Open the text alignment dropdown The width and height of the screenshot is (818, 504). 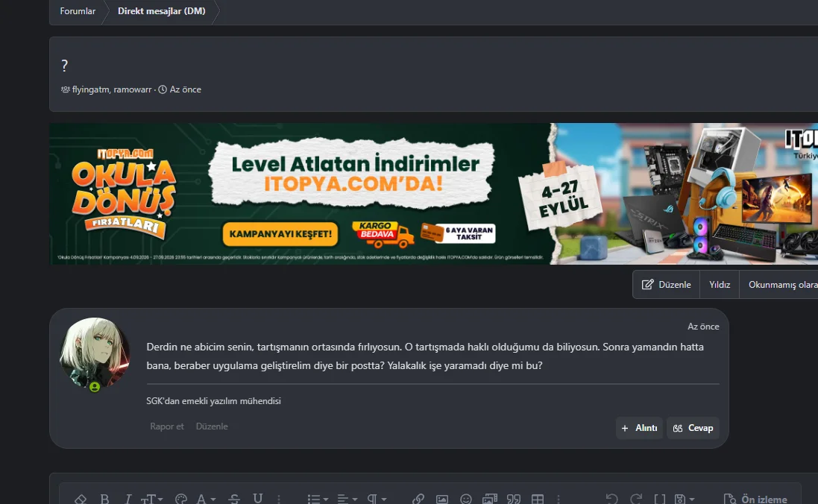coord(347,500)
